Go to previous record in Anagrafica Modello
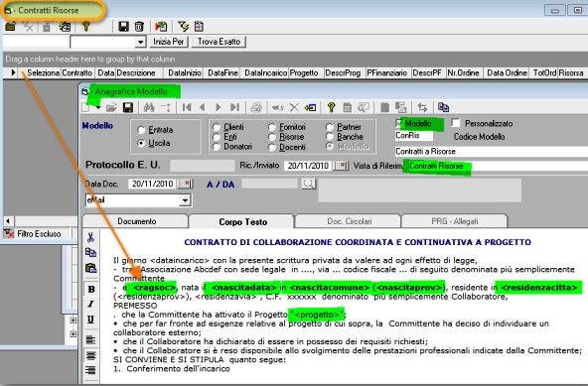The height and width of the screenshot is (386, 588). [203, 108]
